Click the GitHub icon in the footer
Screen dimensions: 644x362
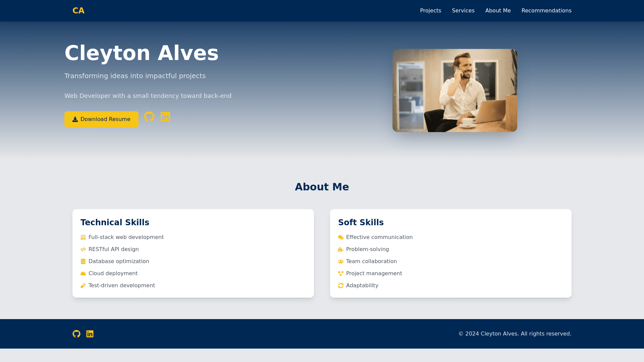pos(76,334)
